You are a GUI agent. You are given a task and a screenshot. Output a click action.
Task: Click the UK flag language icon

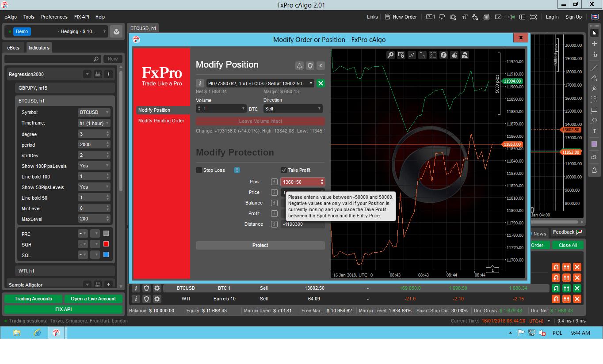tap(595, 17)
